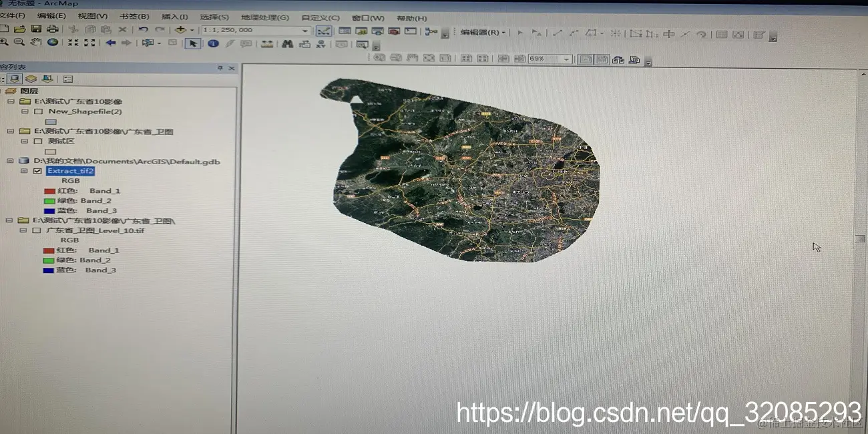Screen dimensions: 868x434
Task: Select the Identify tool
Action: coord(213,43)
